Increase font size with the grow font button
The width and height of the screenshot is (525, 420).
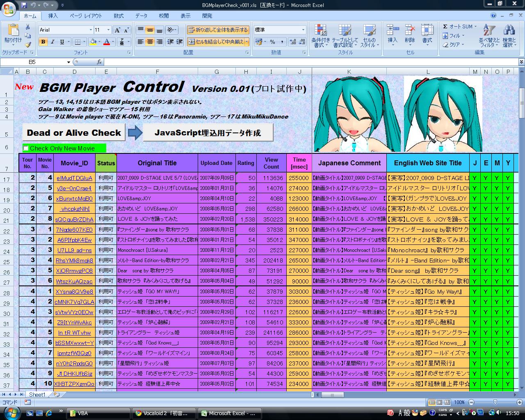click(x=118, y=30)
